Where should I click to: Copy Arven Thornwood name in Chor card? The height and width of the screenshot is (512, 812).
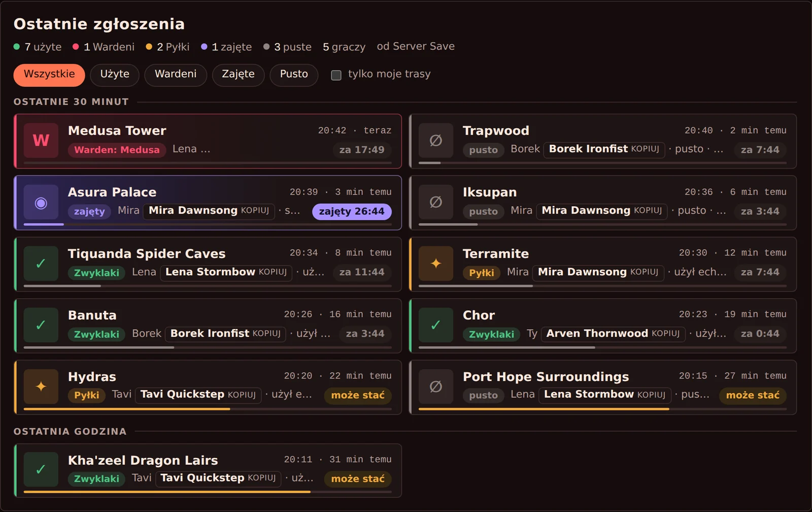click(613, 334)
